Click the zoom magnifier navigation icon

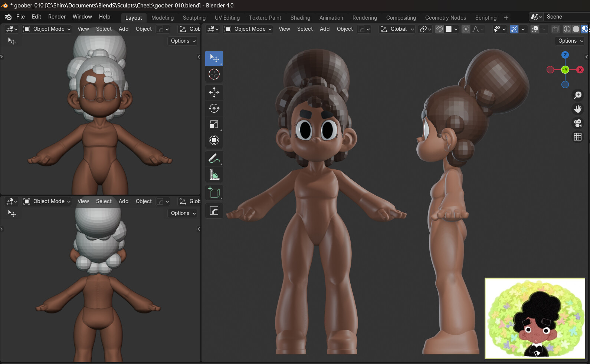click(x=578, y=95)
